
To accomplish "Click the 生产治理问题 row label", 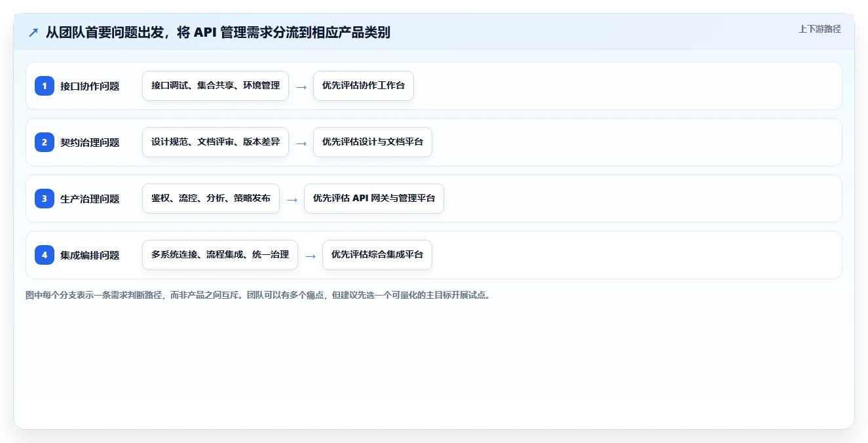I will tap(90, 199).
